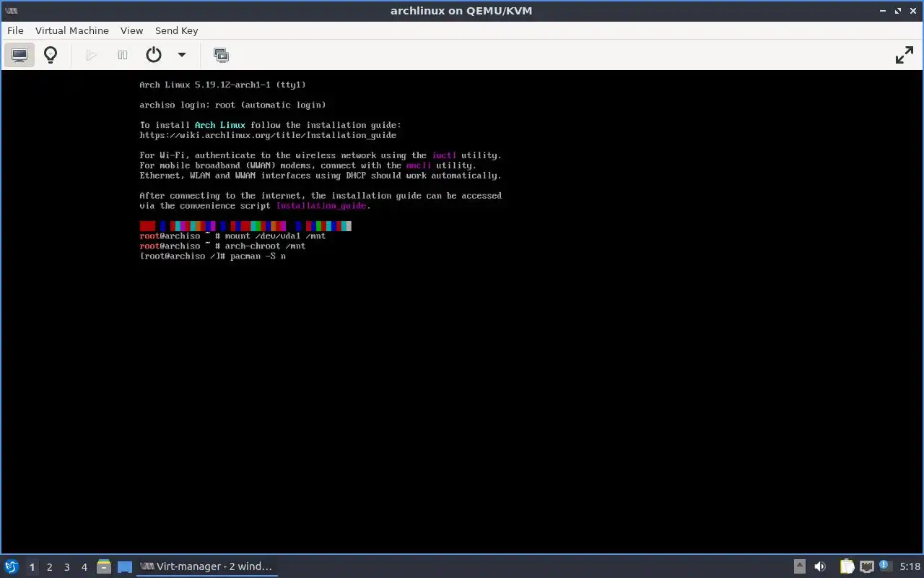Click the 'arch-chroot /mnt' command line

click(222, 246)
